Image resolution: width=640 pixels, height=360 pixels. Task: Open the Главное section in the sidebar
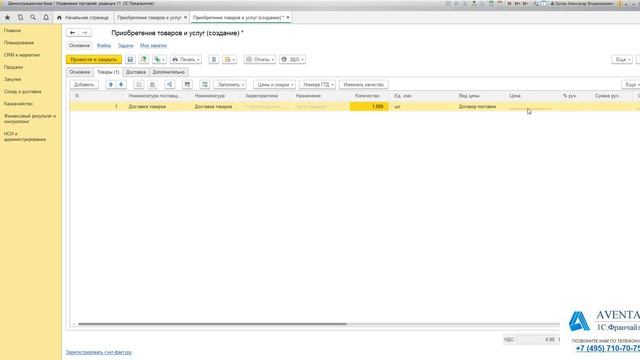(x=12, y=31)
